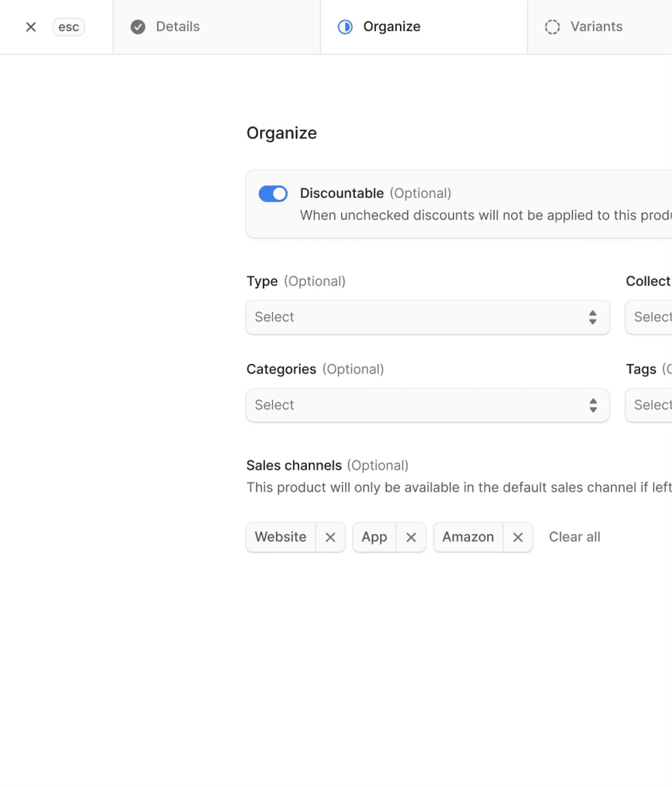Remove the Amazon sales channel chip
This screenshot has width=672, height=787.
(518, 537)
